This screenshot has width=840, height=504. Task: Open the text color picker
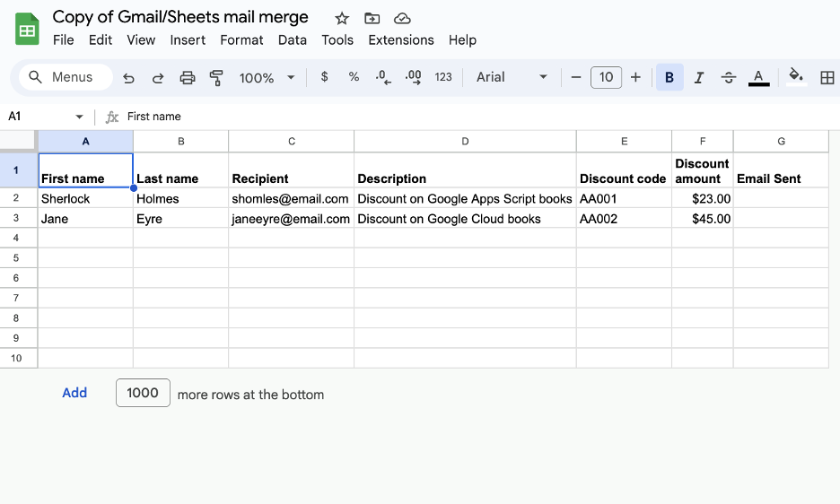click(758, 78)
